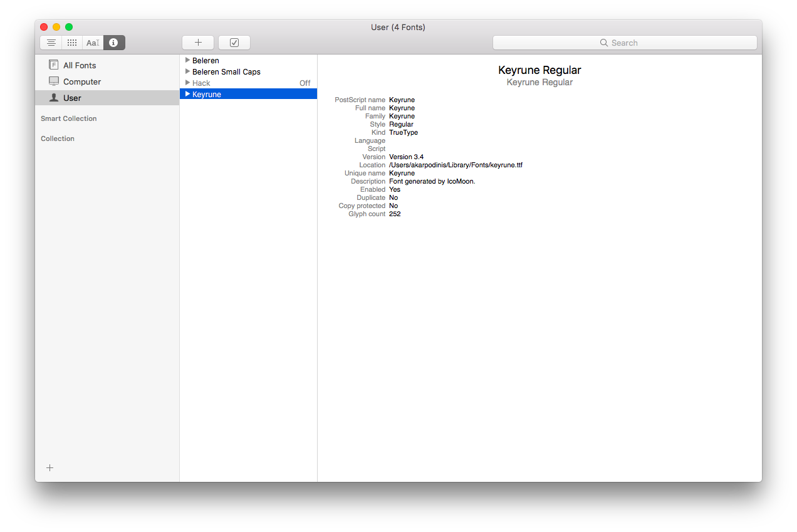The image size is (797, 532).
Task: Select Smart Collection in the sidebar
Action: [x=68, y=118]
